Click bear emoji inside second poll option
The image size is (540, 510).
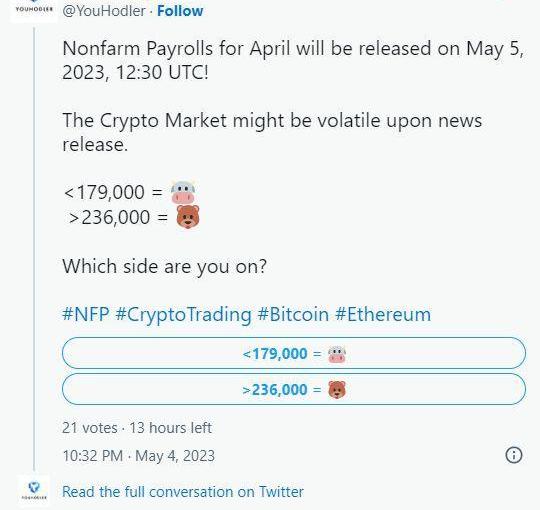[336, 390]
